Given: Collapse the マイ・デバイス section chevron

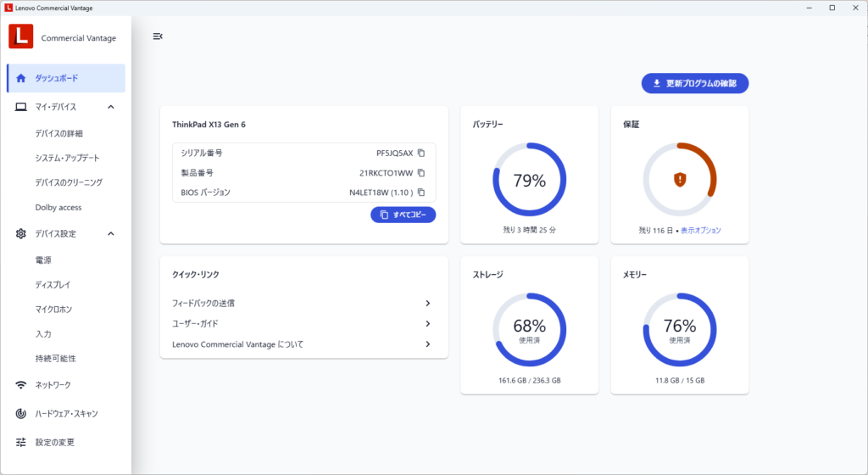Looking at the screenshot, I should pos(111,107).
